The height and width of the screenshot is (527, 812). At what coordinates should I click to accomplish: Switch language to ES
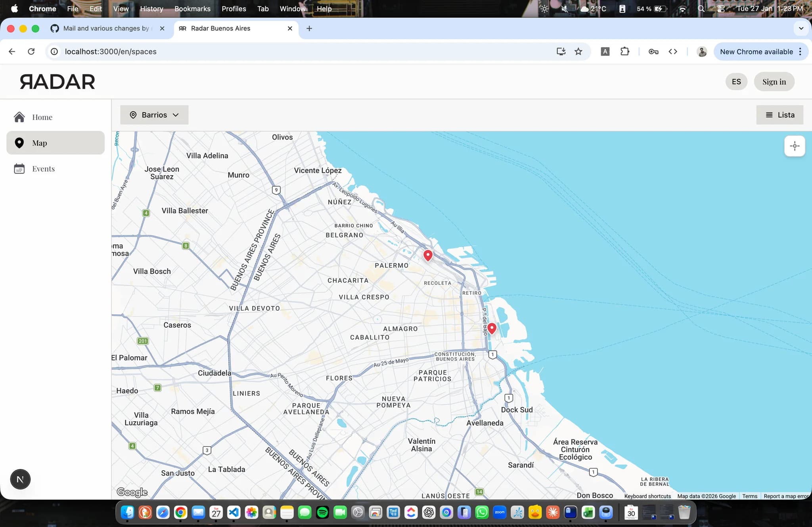point(736,82)
